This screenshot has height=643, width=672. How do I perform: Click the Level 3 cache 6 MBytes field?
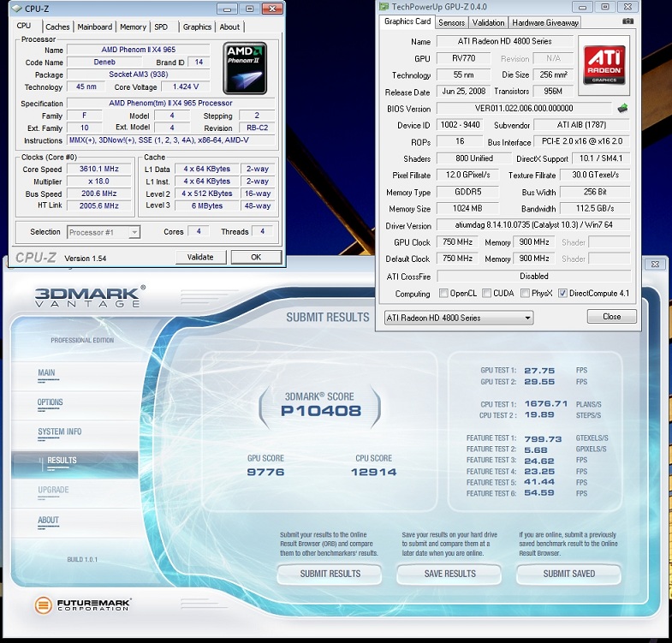[x=207, y=205]
